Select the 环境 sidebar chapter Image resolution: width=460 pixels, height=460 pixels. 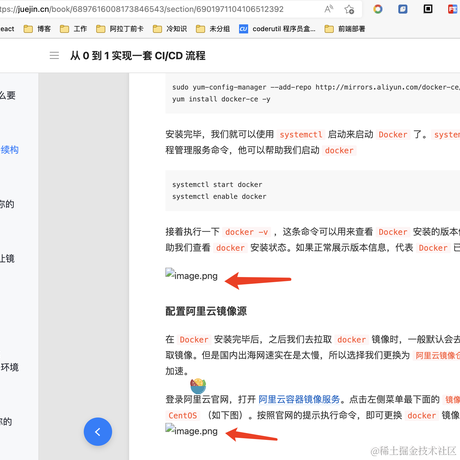point(9,367)
